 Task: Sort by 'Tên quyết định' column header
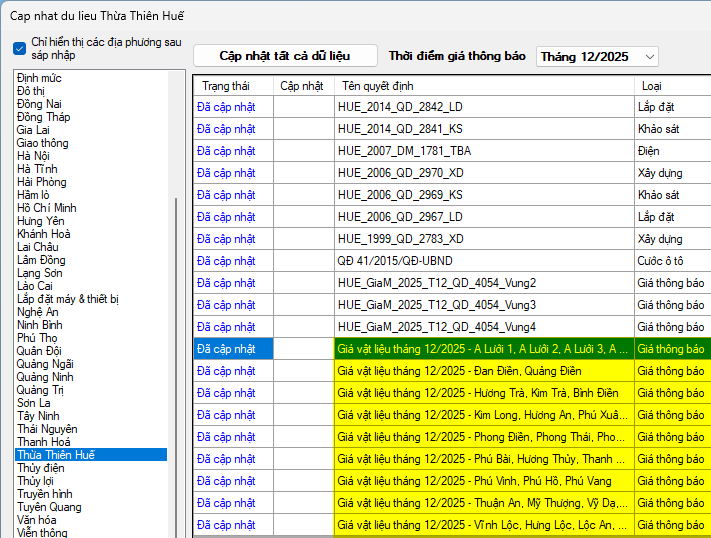point(377,86)
